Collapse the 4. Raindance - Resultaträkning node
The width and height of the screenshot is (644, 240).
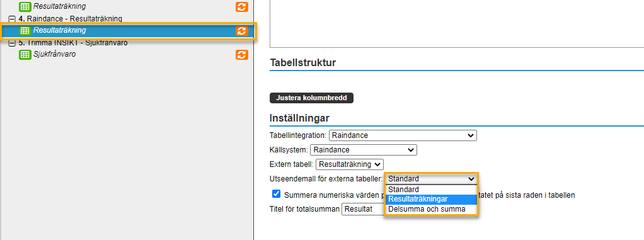point(12,19)
